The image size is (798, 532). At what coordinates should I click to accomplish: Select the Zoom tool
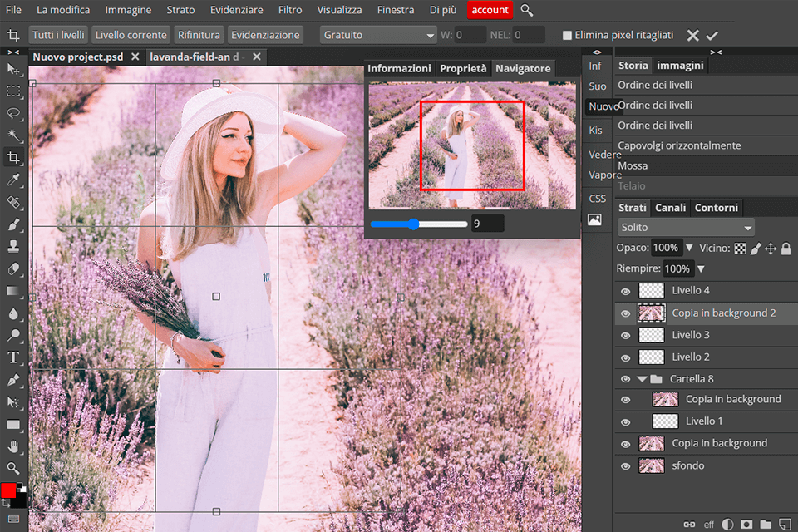coord(13,468)
